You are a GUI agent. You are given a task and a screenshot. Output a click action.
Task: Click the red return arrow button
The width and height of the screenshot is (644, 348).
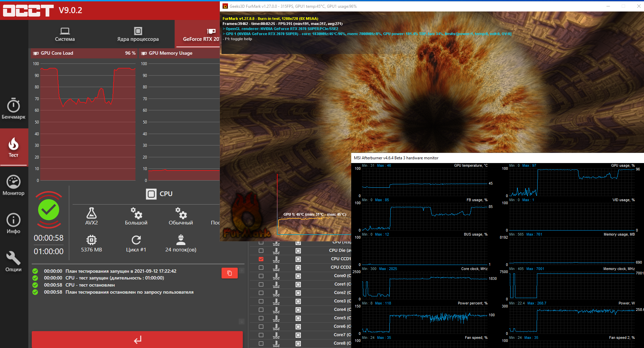click(x=137, y=340)
